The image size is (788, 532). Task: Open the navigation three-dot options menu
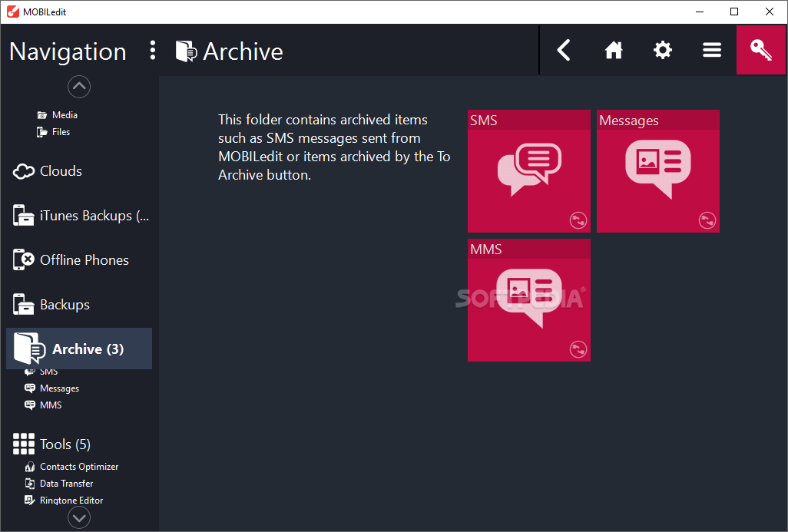click(153, 51)
